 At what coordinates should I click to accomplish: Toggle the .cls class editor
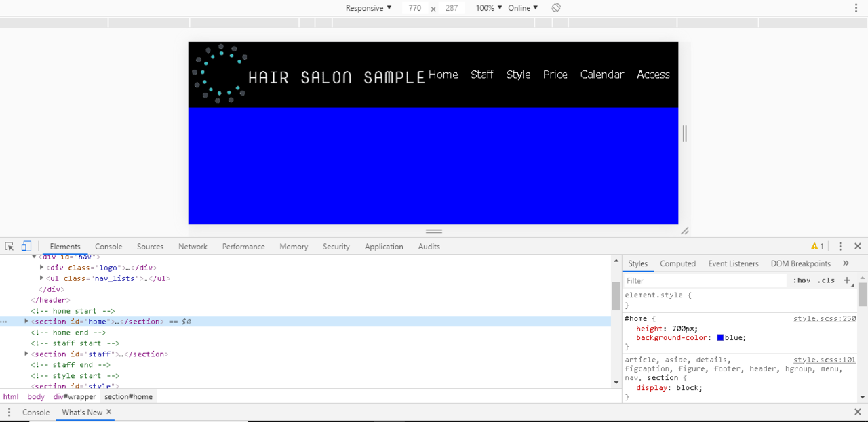[826, 280]
